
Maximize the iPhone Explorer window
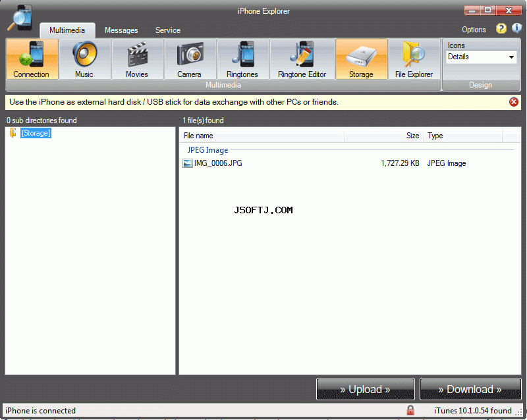[487, 11]
